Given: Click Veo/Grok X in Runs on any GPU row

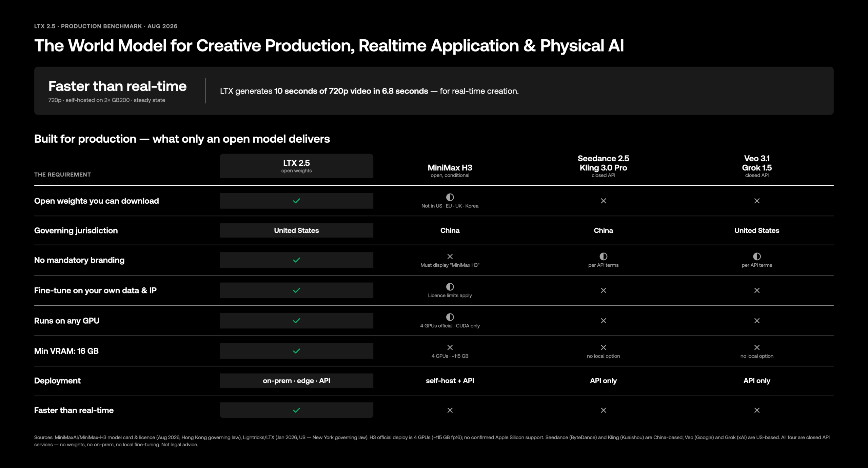Looking at the screenshot, I should click(x=757, y=321).
